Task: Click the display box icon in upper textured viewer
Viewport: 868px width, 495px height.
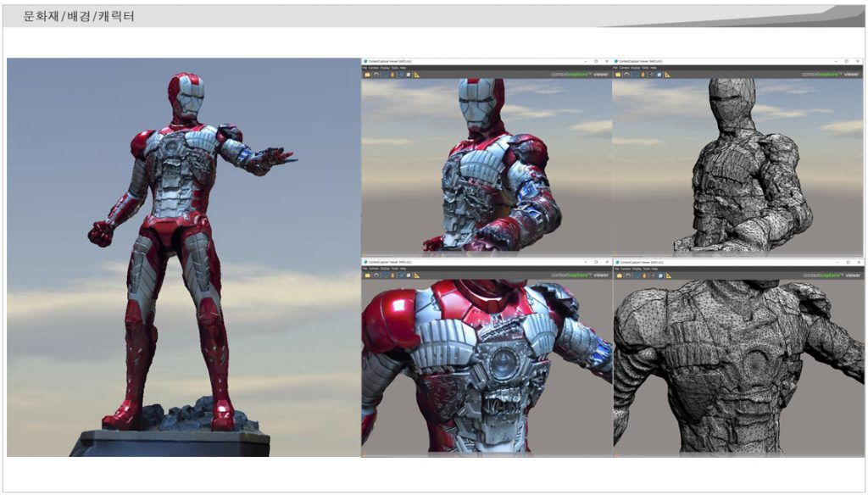Action: 409,75
